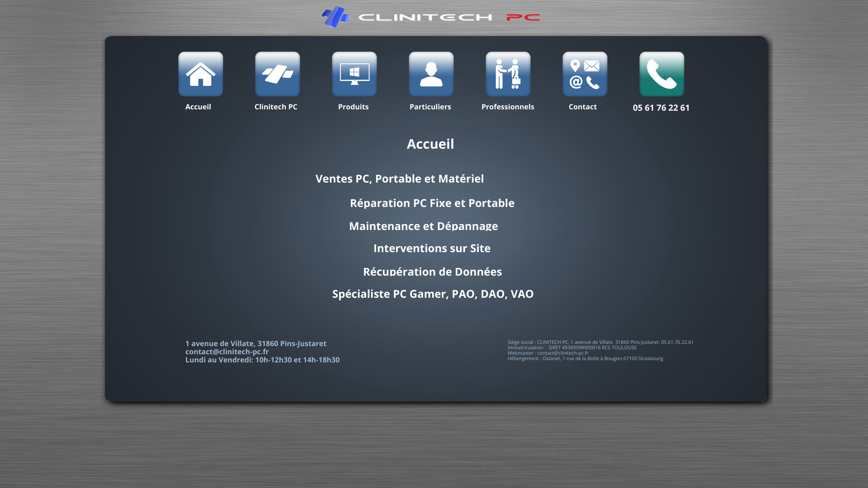
Task: Click the 'Immatriculation : SIRET' line
Action: point(572,347)
